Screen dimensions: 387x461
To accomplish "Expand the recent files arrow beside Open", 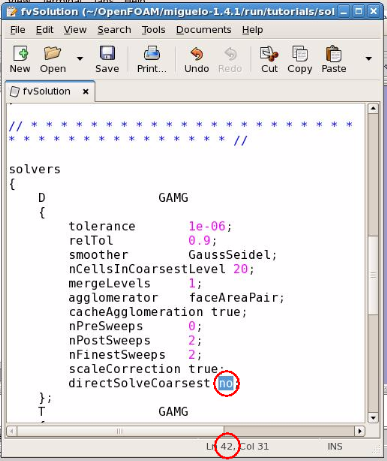I will pos(80,59).
